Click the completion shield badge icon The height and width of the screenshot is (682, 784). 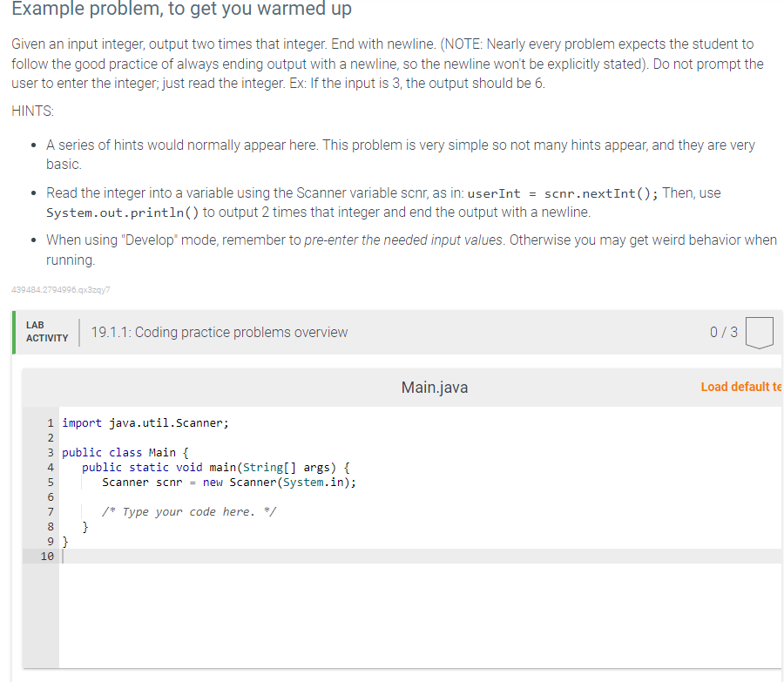[x=759, y=332]
